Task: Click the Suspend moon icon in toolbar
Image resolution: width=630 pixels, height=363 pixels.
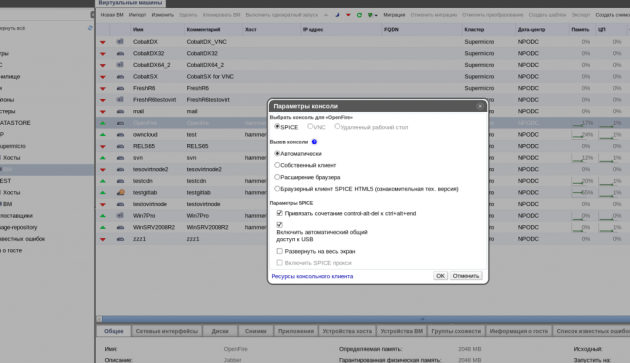Action: pyautogui.click(x=337, y=15)
